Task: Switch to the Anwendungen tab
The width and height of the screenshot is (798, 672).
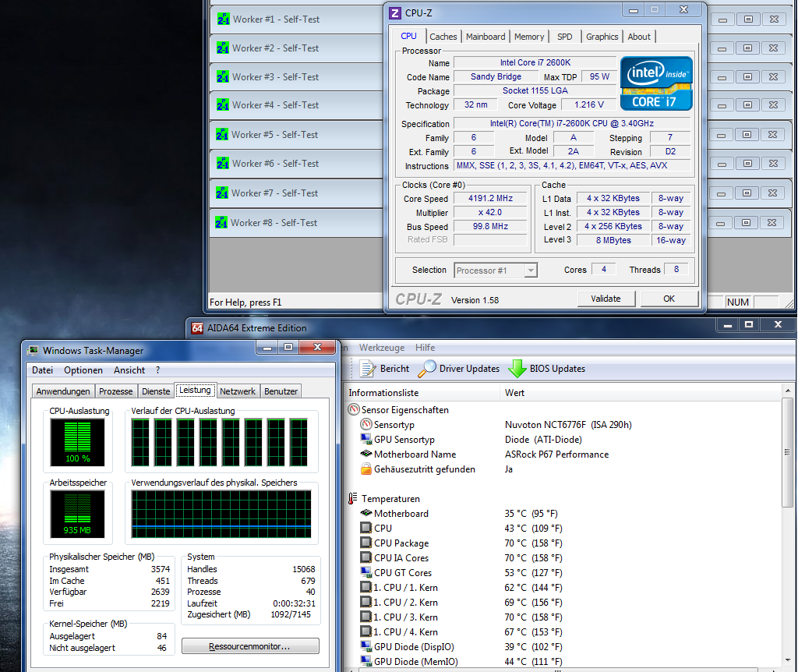Action: [x=63, y=391]
